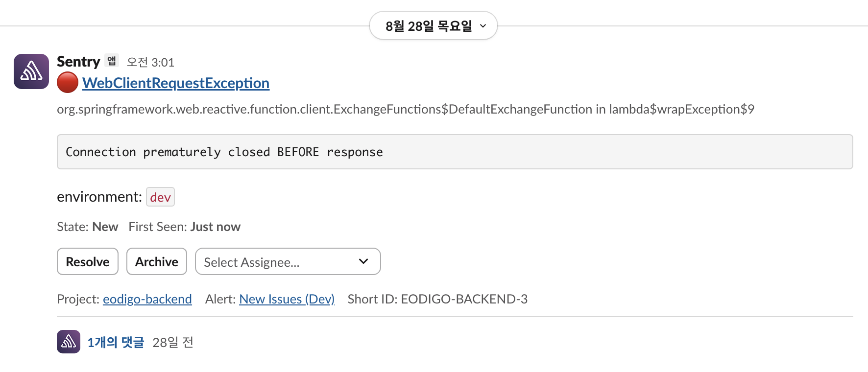
Task: Click the chevron arrow in the date divider
Action: coord(483,26)
